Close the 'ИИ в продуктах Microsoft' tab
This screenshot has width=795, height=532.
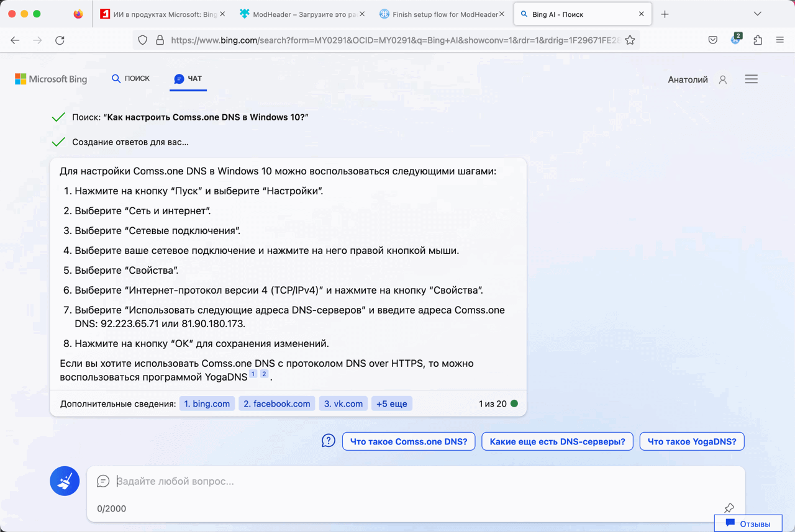click(223, 14)
